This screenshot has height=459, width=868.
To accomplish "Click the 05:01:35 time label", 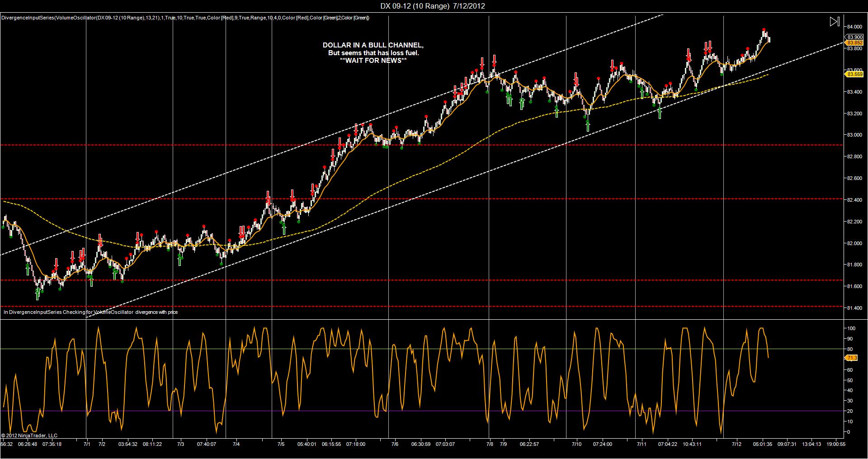I will click(x=763, y=444).
